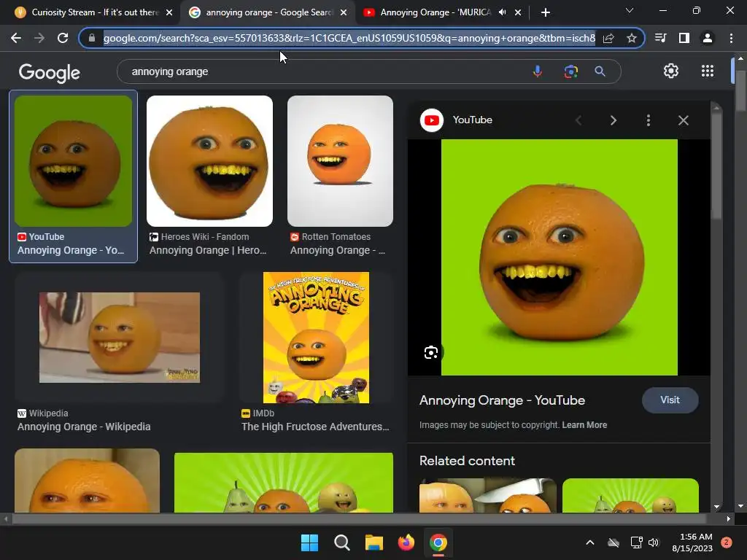
Task: Open related content green fruit image
Action: point(631,495)
